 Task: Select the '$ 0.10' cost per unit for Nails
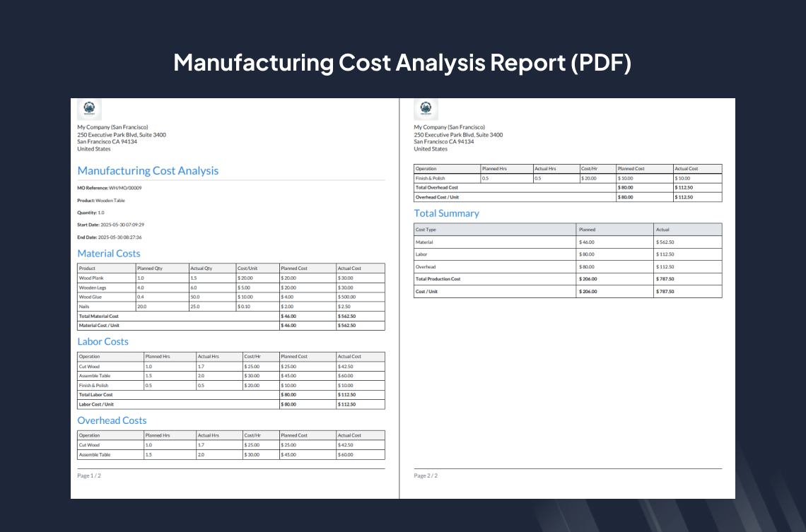[244, 307]
